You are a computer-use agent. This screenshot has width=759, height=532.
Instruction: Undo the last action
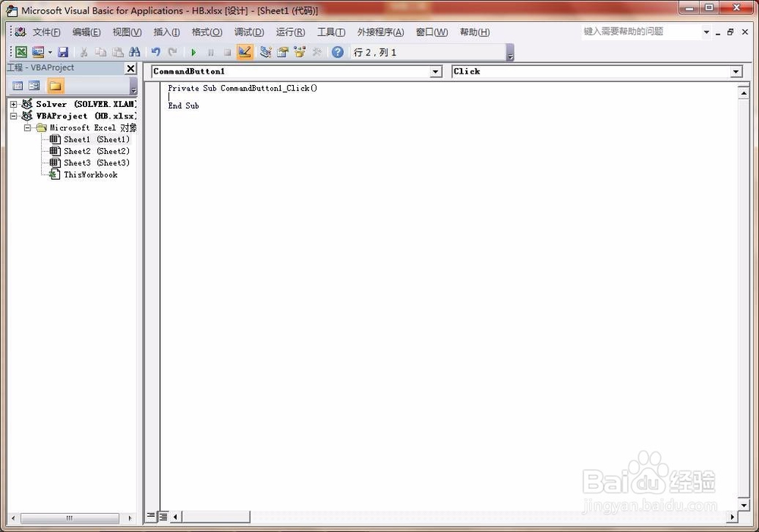(156, 52)
